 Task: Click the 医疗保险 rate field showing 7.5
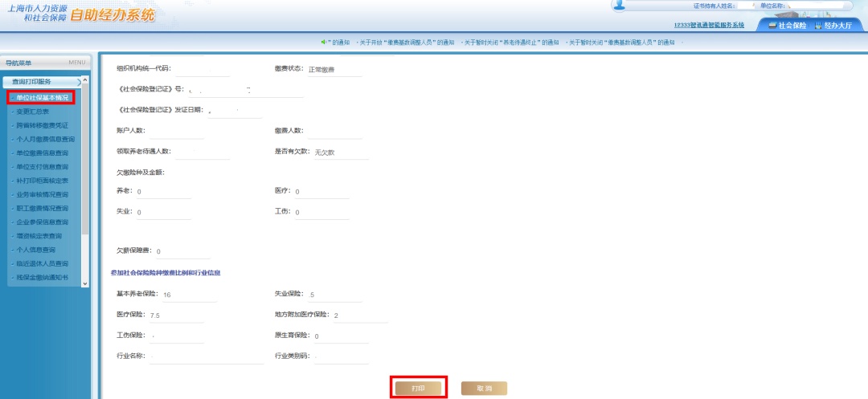pos(176,316)
